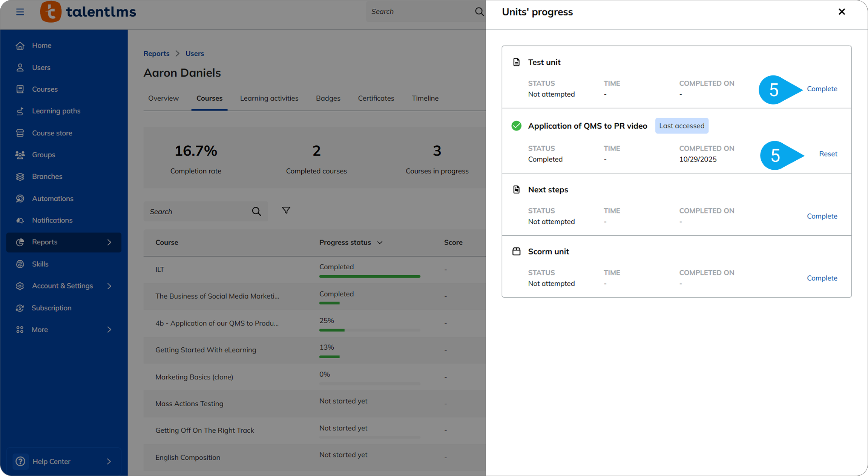868x476 pixels.
Task: Click the ILT course progress bar
Action: 370,276
